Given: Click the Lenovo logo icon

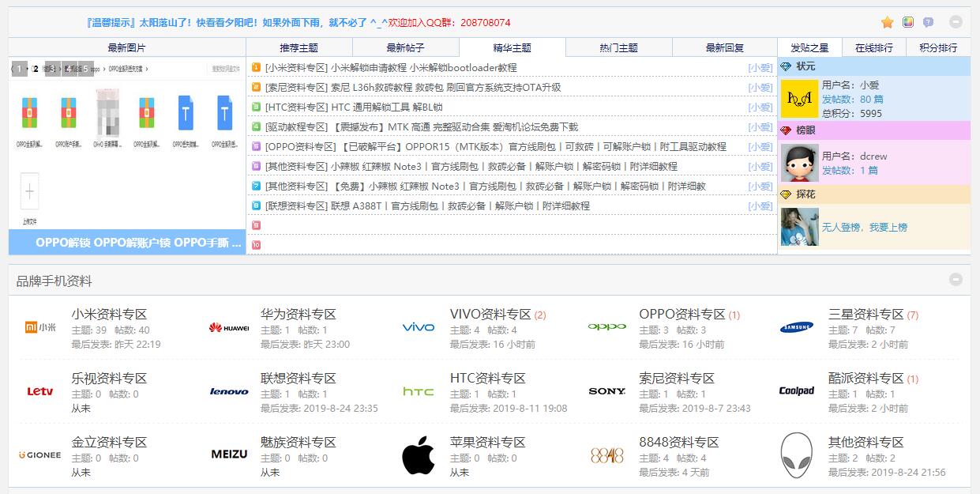Looking at the screenshot, I should (229, 391).
